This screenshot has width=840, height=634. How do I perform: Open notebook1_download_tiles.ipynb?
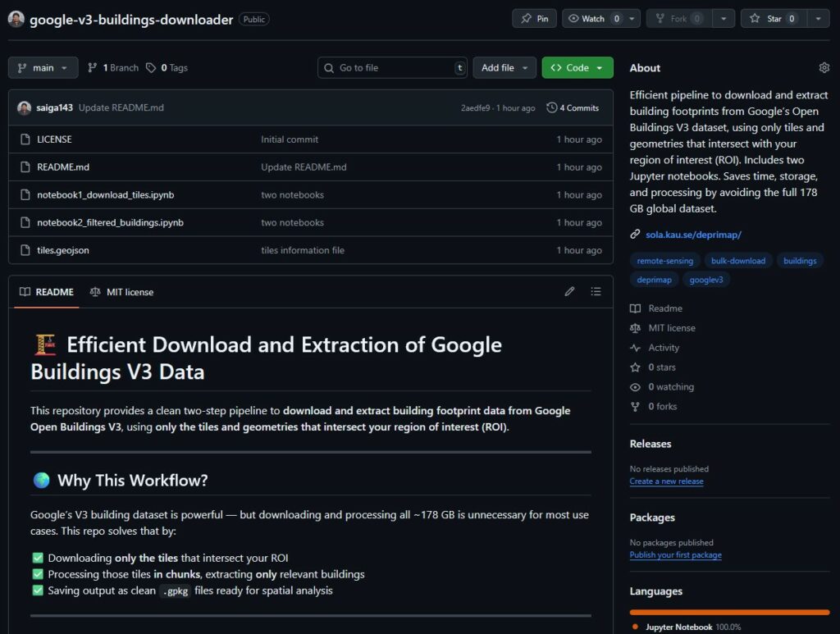(x=106, y=195)
